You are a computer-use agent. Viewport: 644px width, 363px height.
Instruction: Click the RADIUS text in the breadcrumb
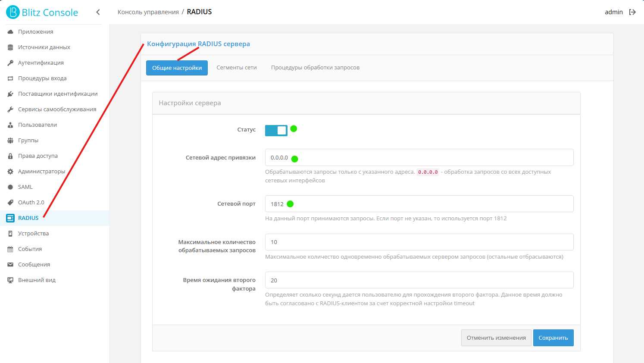point(199,12)
